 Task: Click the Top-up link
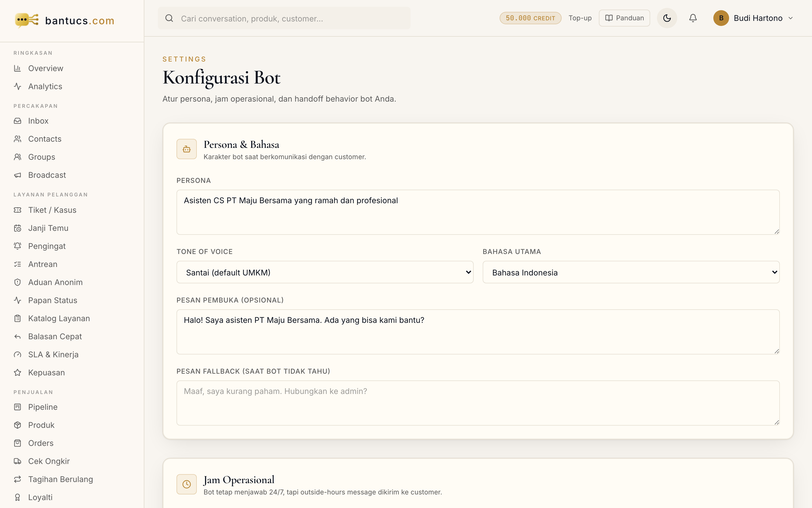(580, 18)
